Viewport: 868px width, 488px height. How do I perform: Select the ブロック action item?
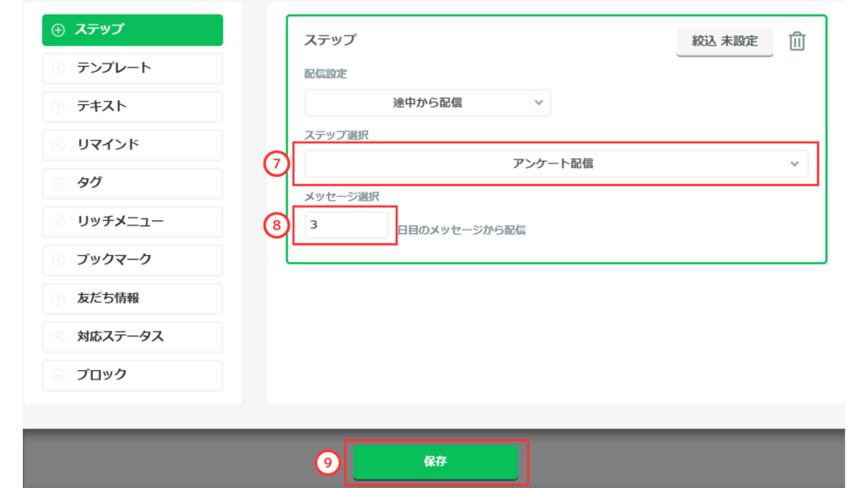tap(132, 375)
